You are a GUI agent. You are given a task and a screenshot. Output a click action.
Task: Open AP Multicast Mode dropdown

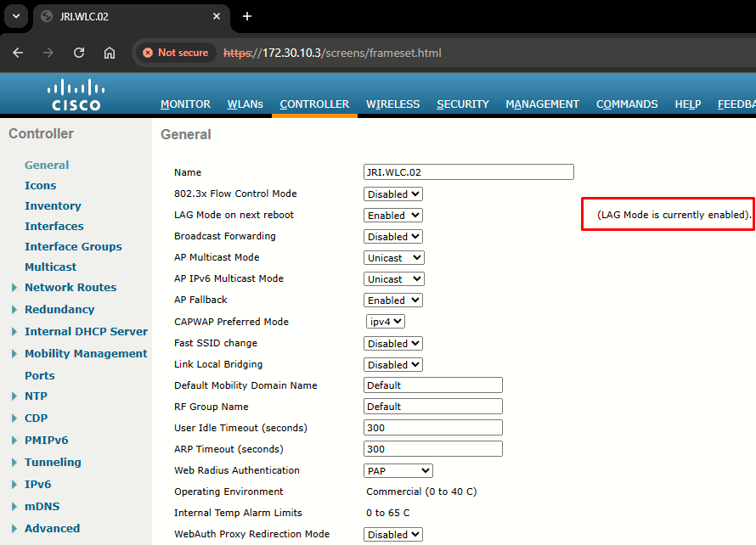394,258
